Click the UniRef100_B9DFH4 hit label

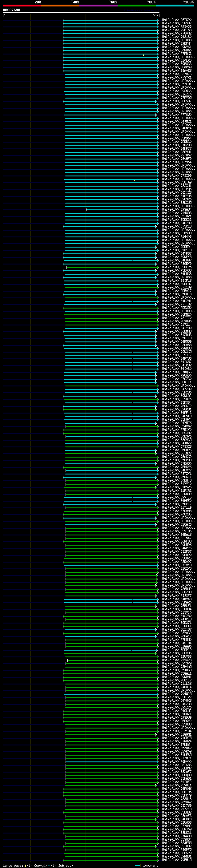pyautogui.click(x=176, y=43)
